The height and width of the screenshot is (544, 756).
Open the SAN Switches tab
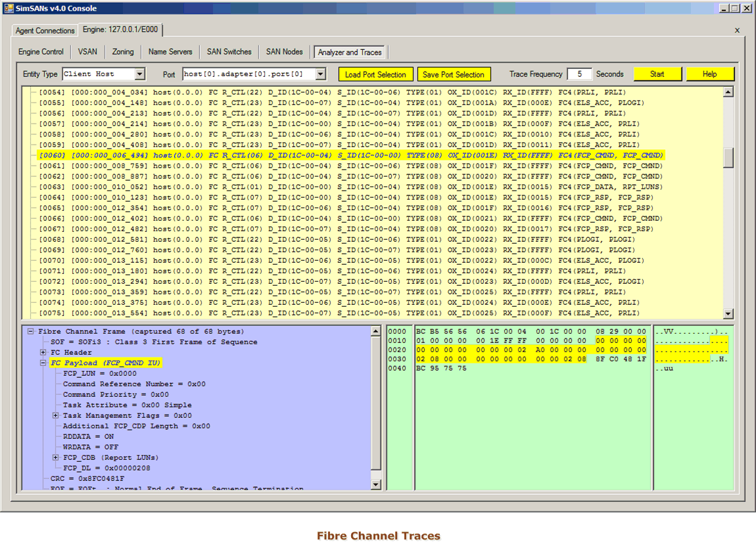coord(229,52)
